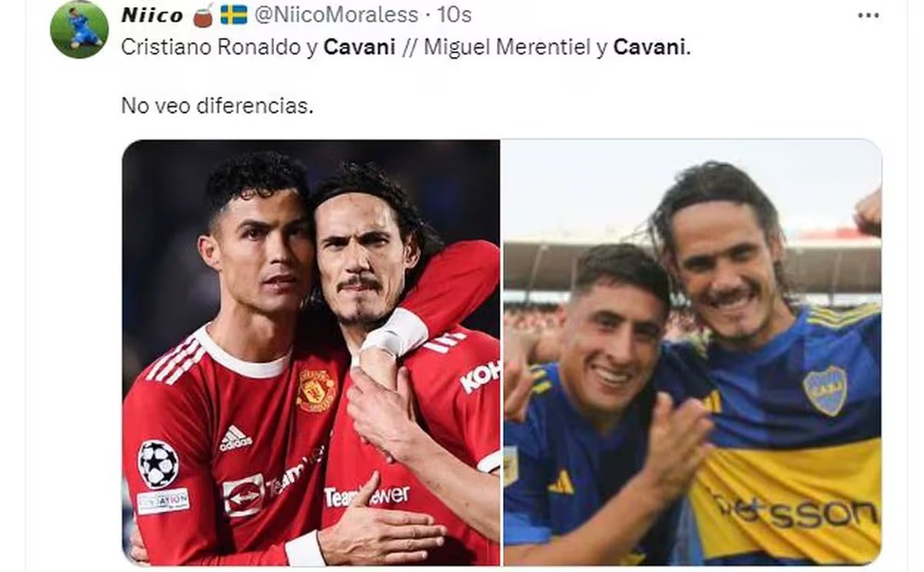924x572 pixels.
Task: Open the @NiicoMoraless handle link
Action: [x=336, y=15]
